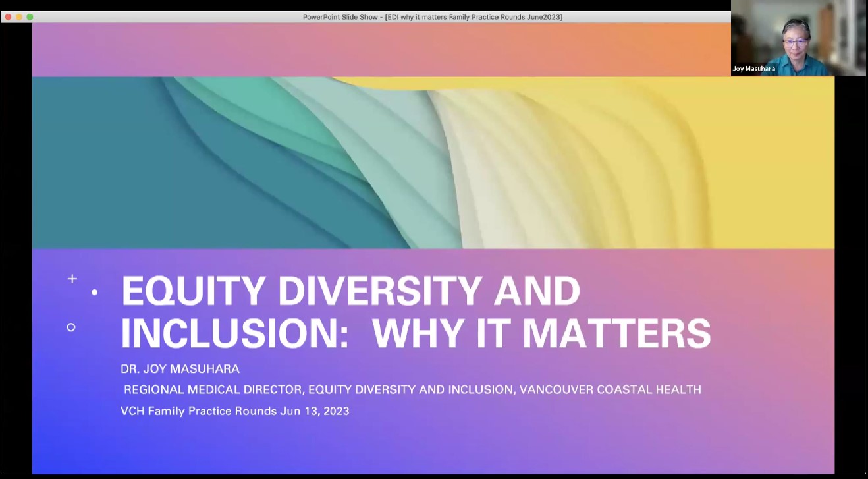Click the Regional Medical Director subtitle line
Image resolution: width=868 pixels, height=479 pixels.
coord(412,389)
